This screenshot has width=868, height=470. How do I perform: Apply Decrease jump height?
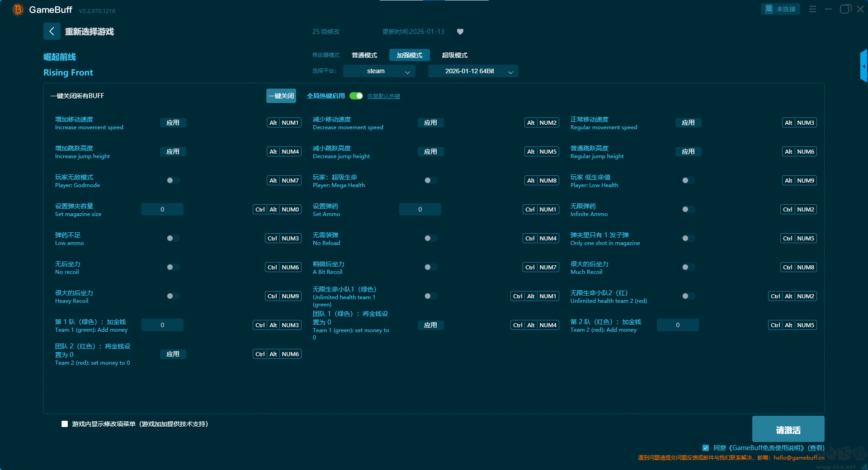pyautogui.click(x=430, y=151)
